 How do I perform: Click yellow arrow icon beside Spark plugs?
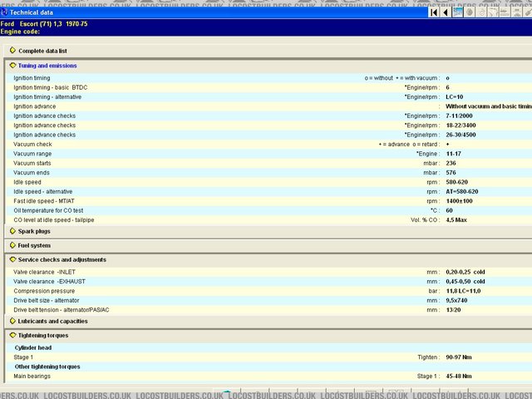12,231
